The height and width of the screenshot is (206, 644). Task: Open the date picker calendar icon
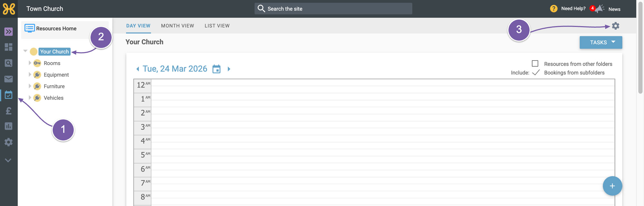pyautogui.click(x=216, y=69)
